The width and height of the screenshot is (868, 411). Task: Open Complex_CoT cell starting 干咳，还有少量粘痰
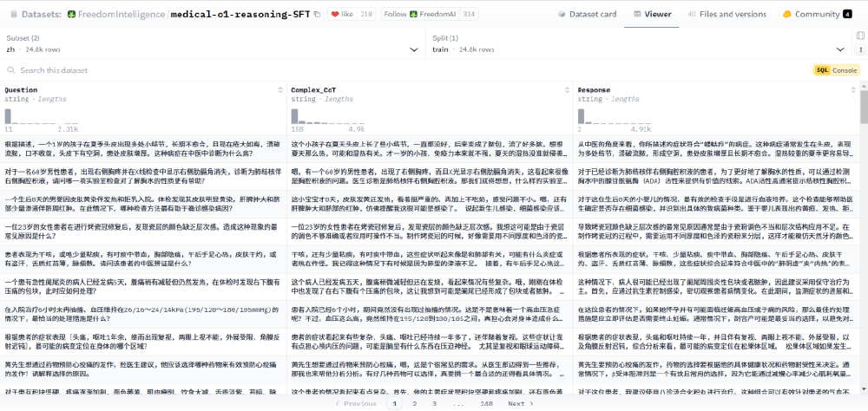click(431, 259)
